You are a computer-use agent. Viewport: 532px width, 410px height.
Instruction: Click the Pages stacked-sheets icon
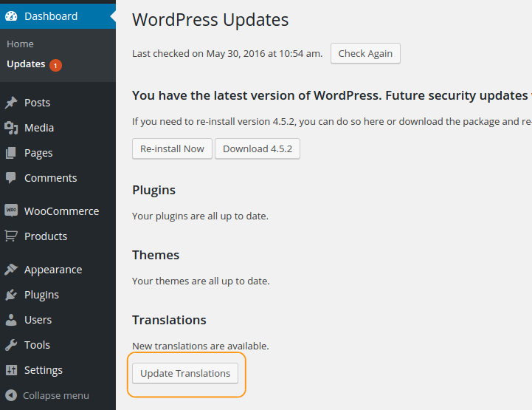[11, 153]
